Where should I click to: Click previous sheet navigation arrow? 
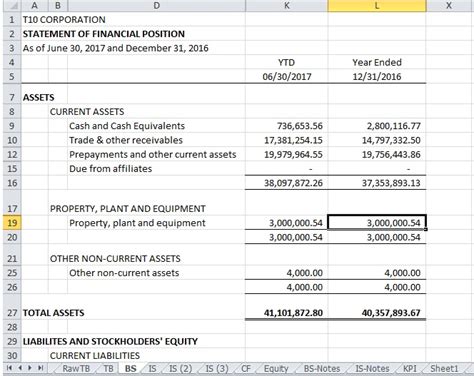click(20, 368)
